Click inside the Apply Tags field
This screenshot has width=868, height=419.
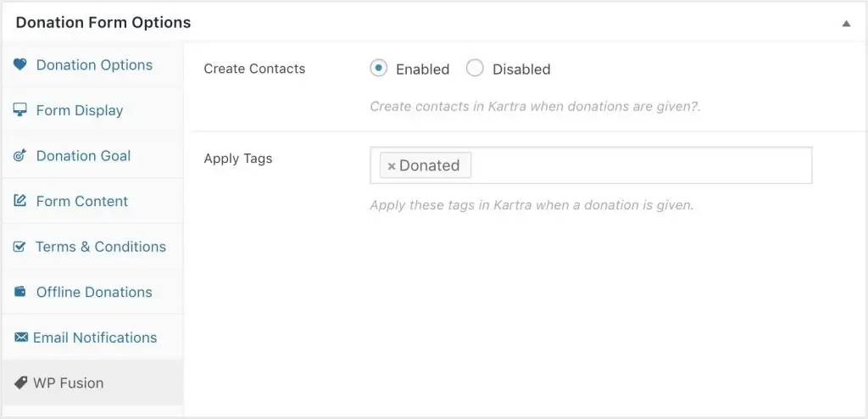[636, 165]
